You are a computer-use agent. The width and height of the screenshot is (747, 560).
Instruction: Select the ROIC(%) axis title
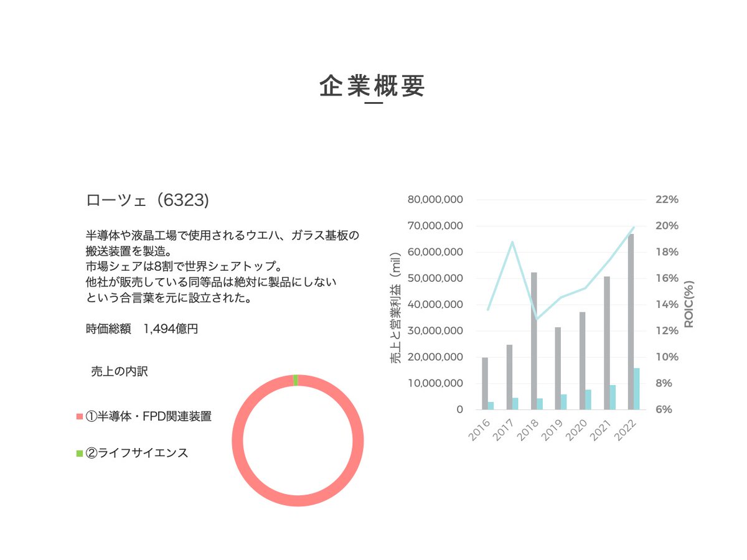(x=690, y=304)
